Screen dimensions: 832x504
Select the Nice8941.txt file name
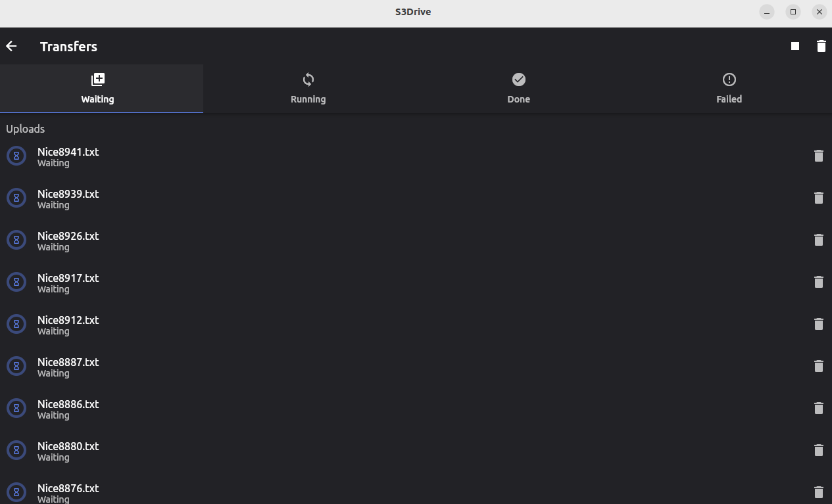point(68,152)
